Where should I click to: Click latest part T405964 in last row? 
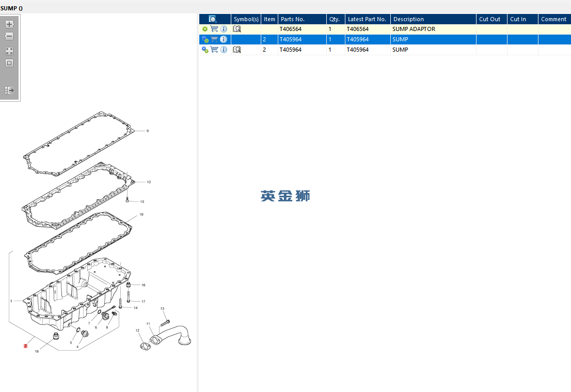(x=358, y=50)
